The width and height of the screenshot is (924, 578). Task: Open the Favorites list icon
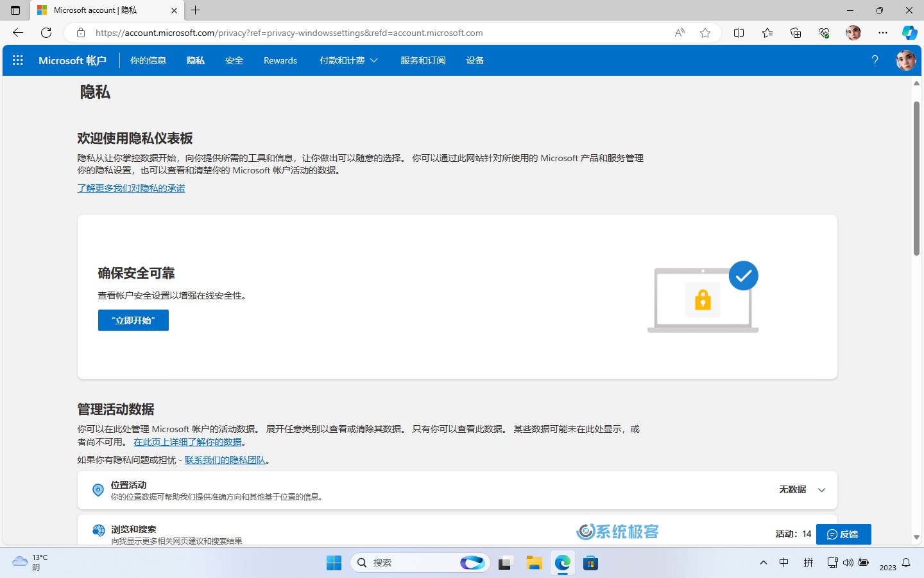pyautogui.click(x=767, y=33)
